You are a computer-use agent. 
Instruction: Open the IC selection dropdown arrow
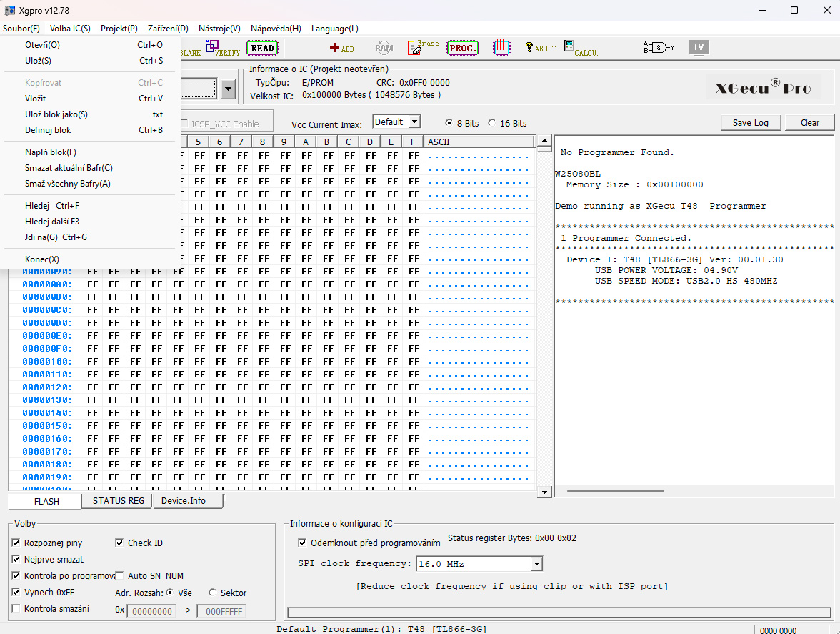pos(229,89)
